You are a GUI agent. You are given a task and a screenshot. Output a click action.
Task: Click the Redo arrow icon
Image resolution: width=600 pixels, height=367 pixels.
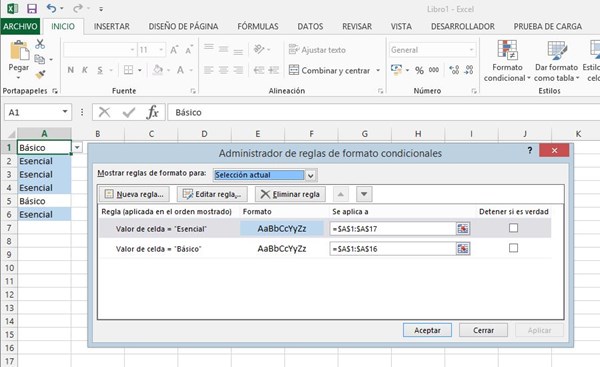[x=78, y=8]
